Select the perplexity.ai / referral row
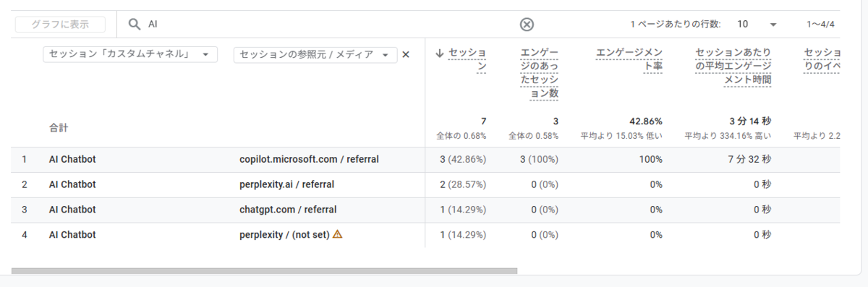 click(x=426, y=184)
